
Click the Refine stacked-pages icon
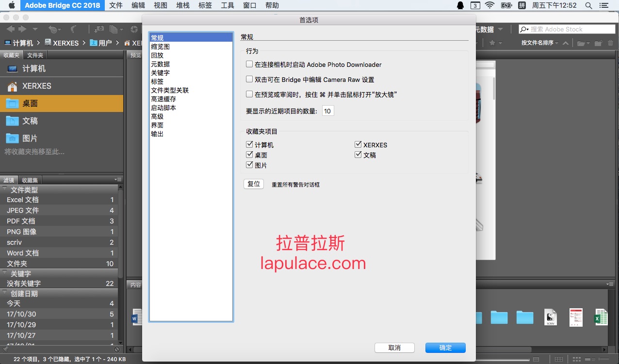coord(114,30)
